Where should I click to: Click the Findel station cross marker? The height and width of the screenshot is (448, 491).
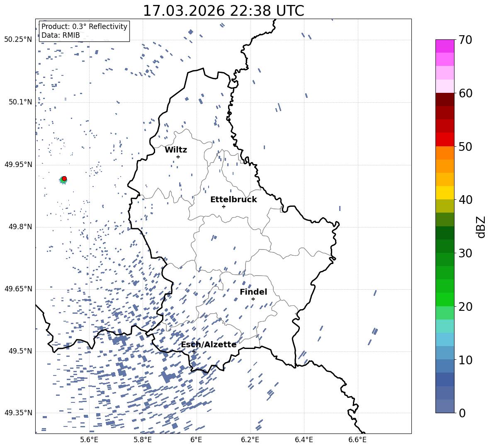253,299
